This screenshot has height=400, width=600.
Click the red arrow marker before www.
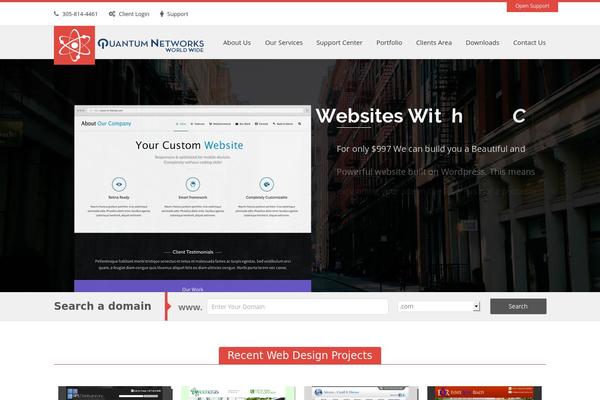coord(166,306)
